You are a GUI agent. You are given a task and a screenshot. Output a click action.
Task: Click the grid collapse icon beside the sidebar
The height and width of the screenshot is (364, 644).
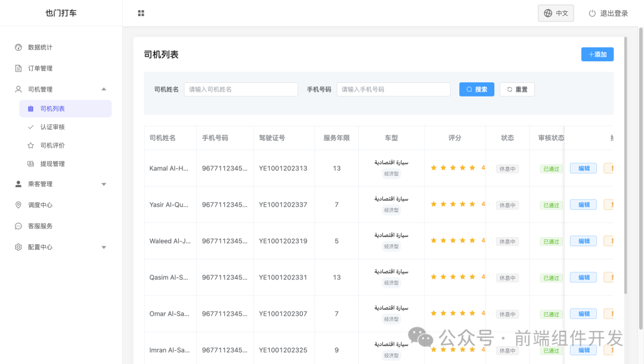[x=141, y=13]
